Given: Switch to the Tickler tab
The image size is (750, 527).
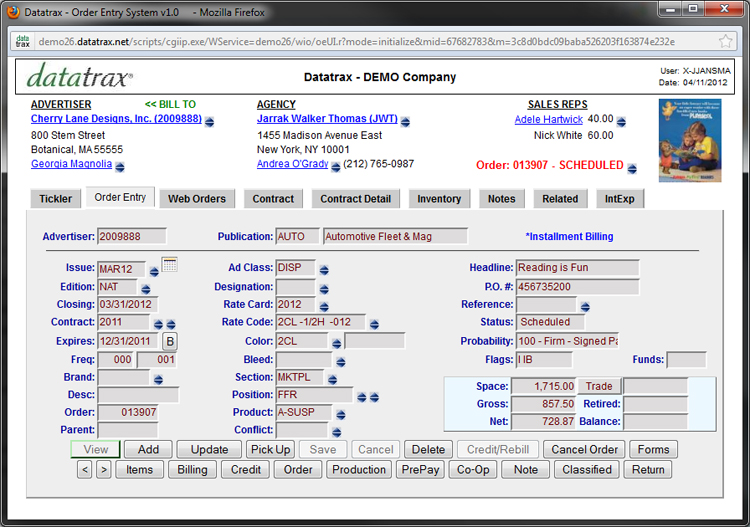Looking at the screenshot, I should pyautogui.click(x=55, y=198).
